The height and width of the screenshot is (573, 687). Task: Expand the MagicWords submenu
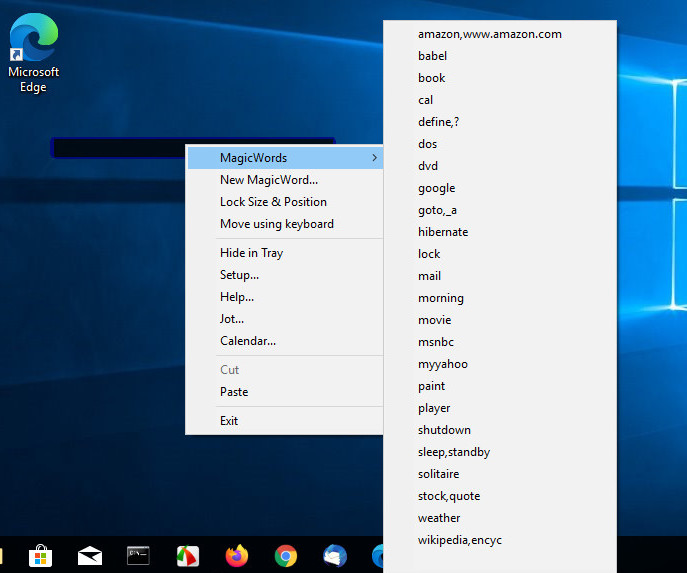pyautogui.click(x=285, y=158)
